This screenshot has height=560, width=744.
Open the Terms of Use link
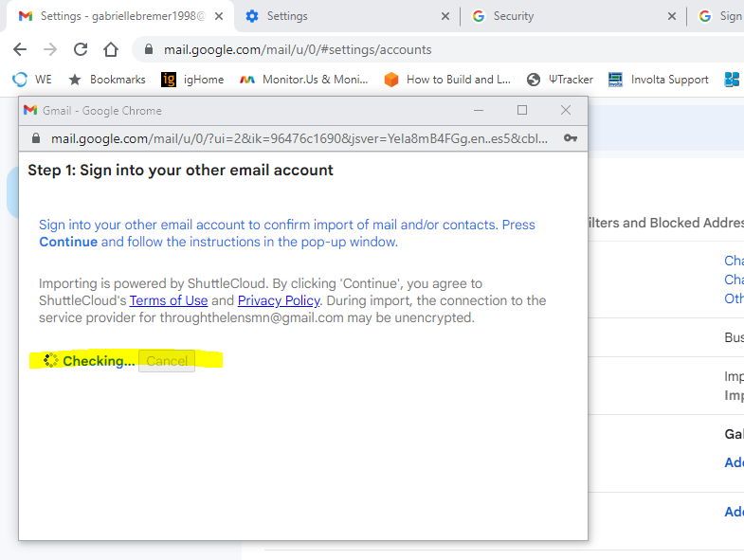point(169,300)
